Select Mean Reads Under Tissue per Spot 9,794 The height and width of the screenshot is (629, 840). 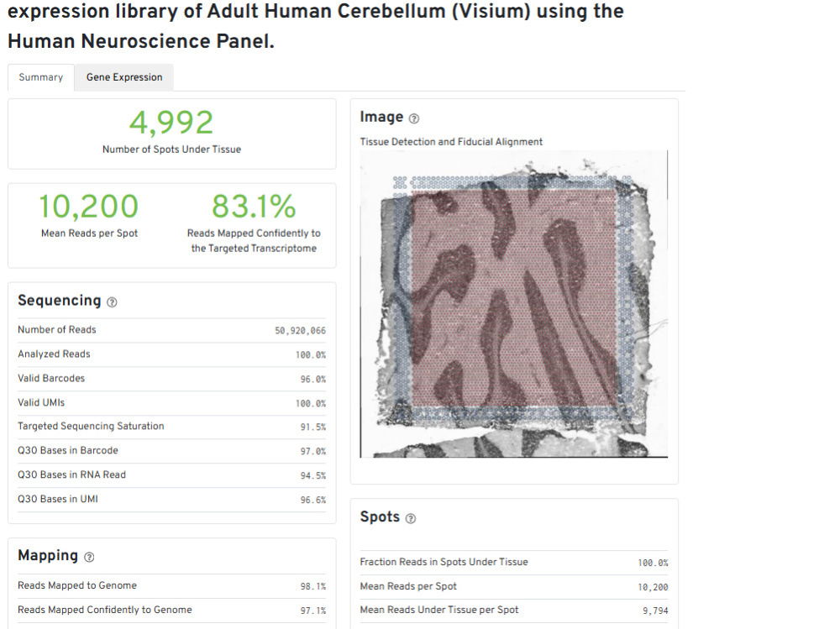(x=655, y=611)
